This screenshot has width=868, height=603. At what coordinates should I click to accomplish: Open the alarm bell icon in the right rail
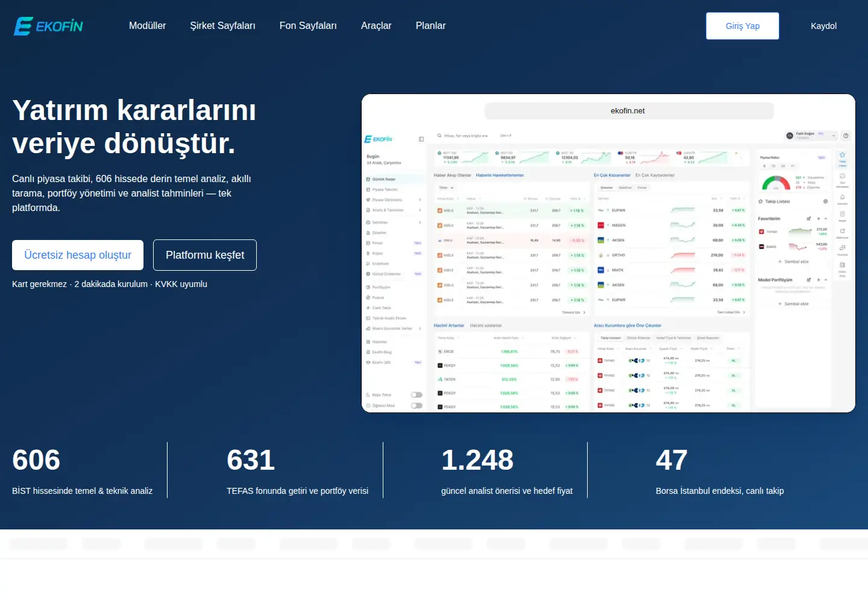tap(843, 197)
